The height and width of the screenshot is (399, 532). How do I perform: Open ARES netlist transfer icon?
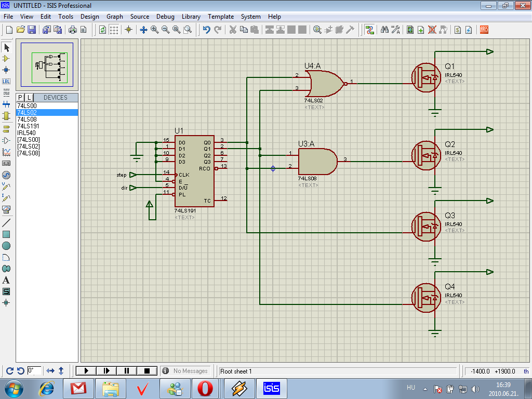(484, 30)
